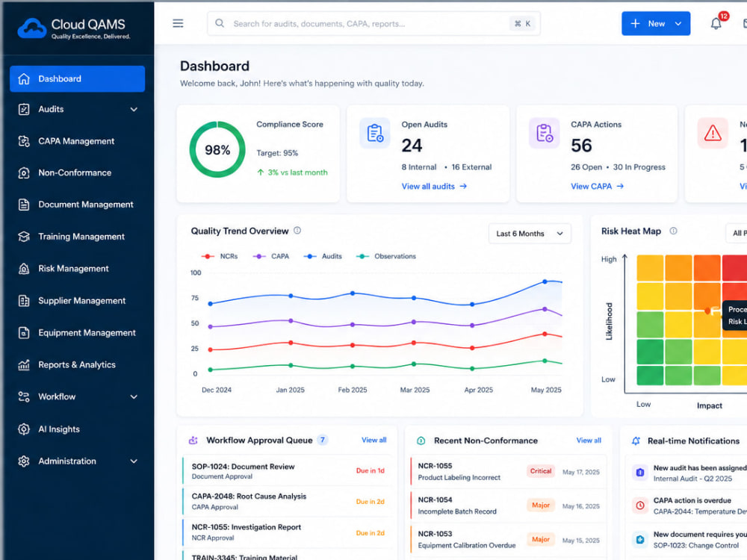Follow the View CAPA link
Viewport: 747px width, 560px height.
click(x=597, y=187)
